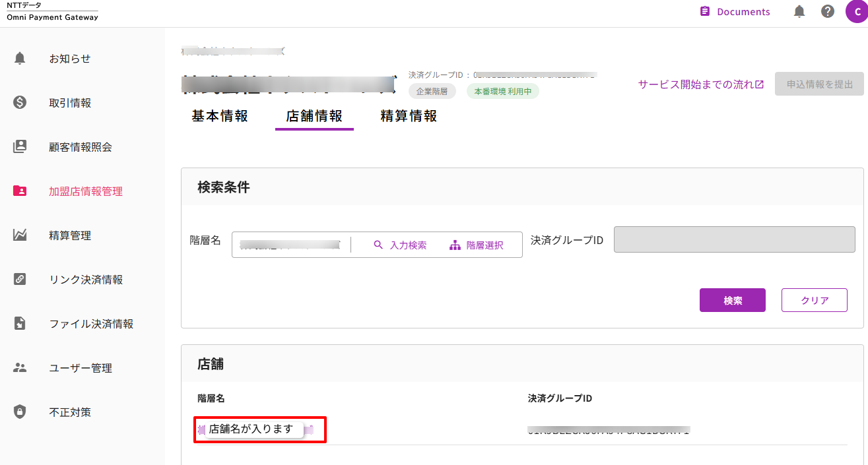Viewport: 868px width, 465px height.
Task: Click the 企業階層 badge
Action: pos(432,91)
